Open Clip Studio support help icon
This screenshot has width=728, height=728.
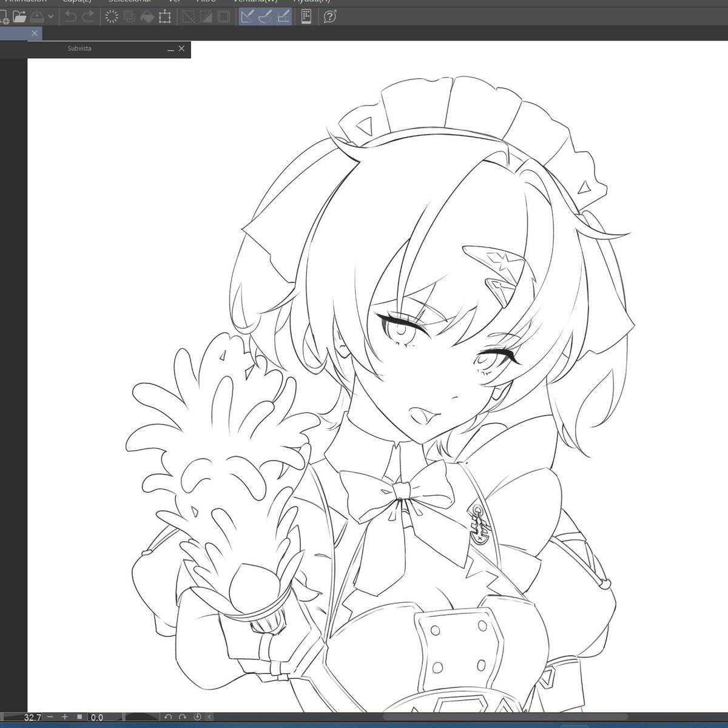click(x=329, y=17)
